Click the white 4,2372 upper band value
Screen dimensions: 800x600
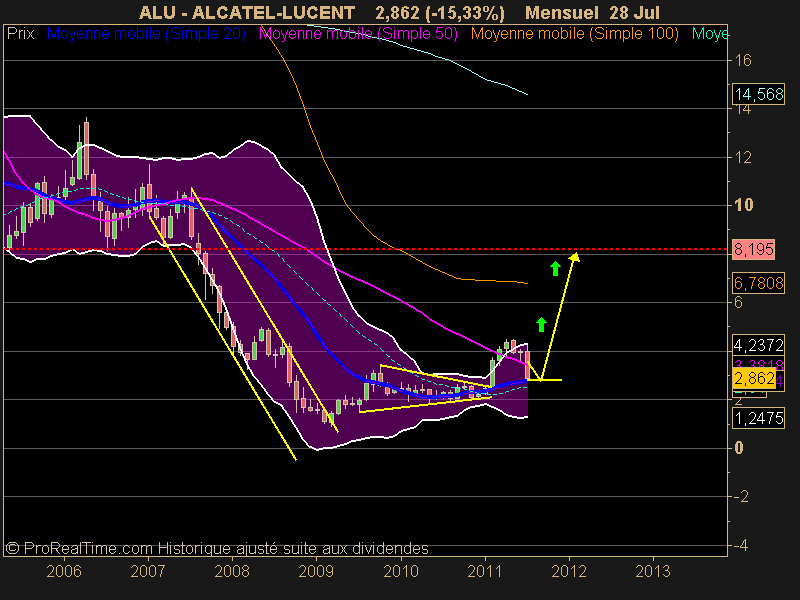pos(759,345)
